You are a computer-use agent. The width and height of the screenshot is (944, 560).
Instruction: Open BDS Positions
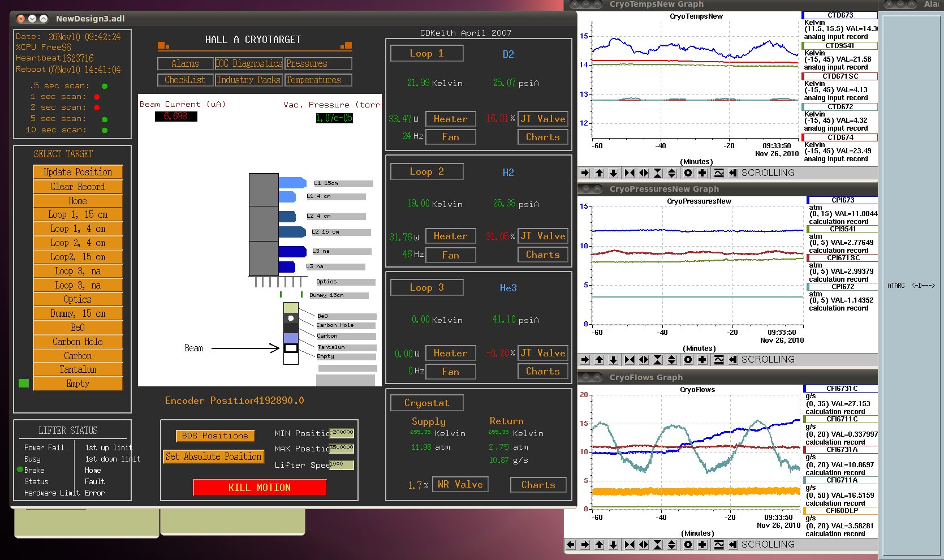pyautogui.click(x=215, y=436)
